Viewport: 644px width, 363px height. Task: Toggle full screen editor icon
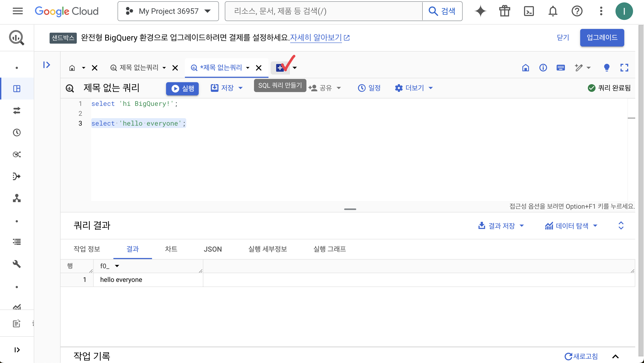(x=624, y=68)
